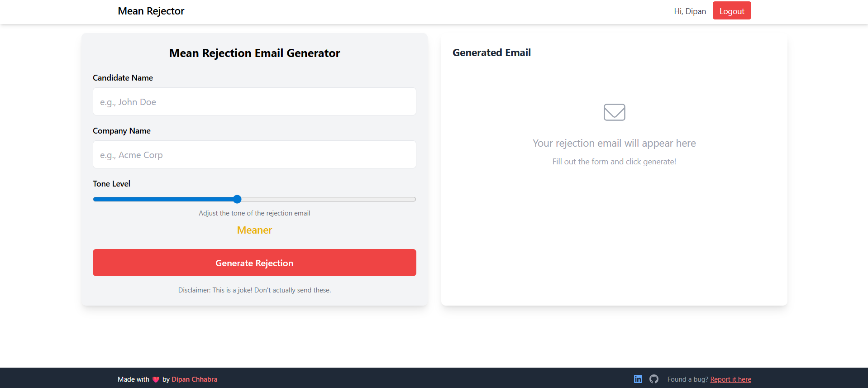Click the Tone Level slider handle
Screen dimensions: 868x388
(x=237, y=199)
